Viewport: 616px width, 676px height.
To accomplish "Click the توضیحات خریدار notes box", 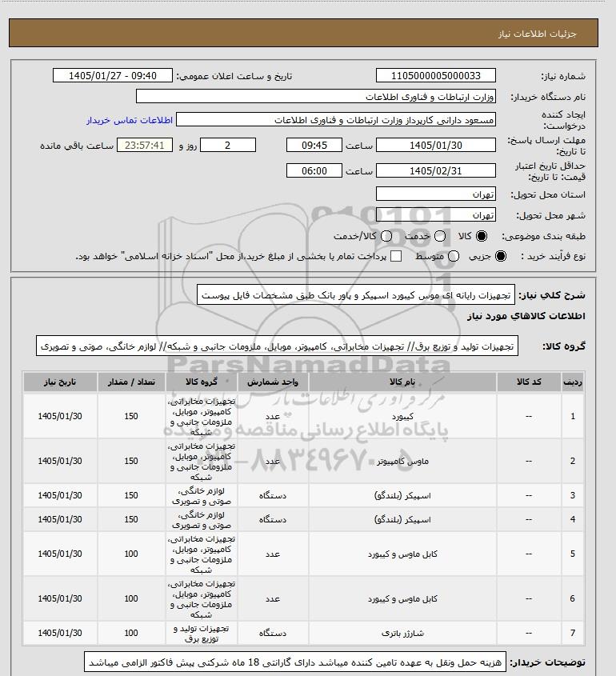I will (x=295, y=662).
